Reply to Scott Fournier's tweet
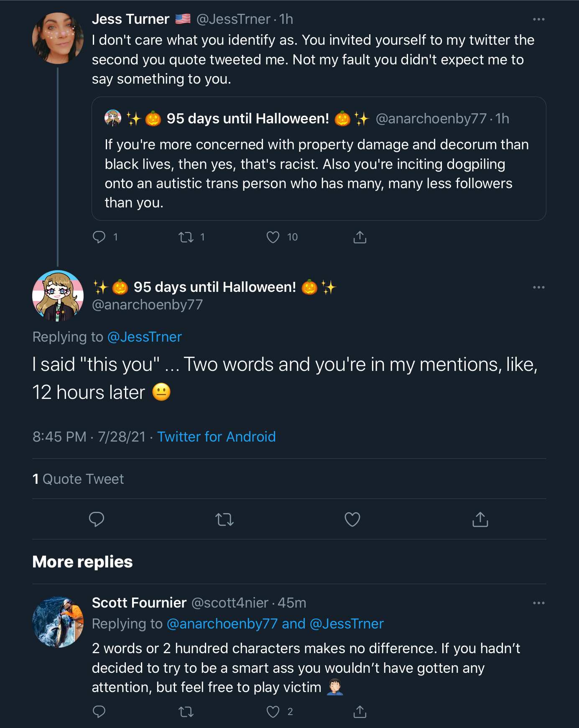This screenshot has height=728, width=579. coord(99,712)
